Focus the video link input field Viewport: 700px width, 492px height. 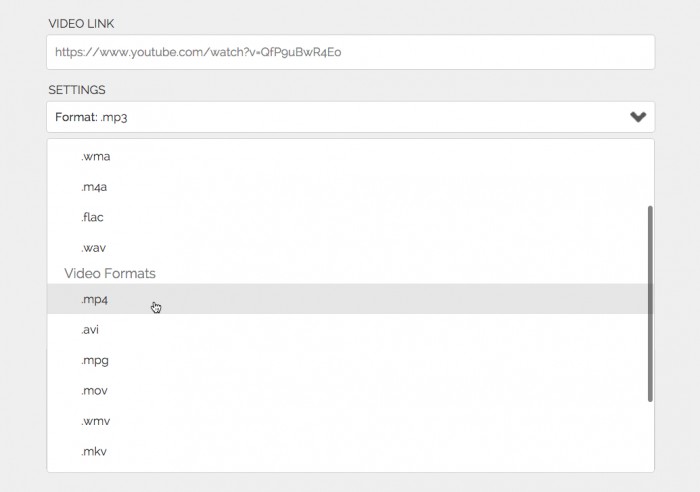pos(350,52)
